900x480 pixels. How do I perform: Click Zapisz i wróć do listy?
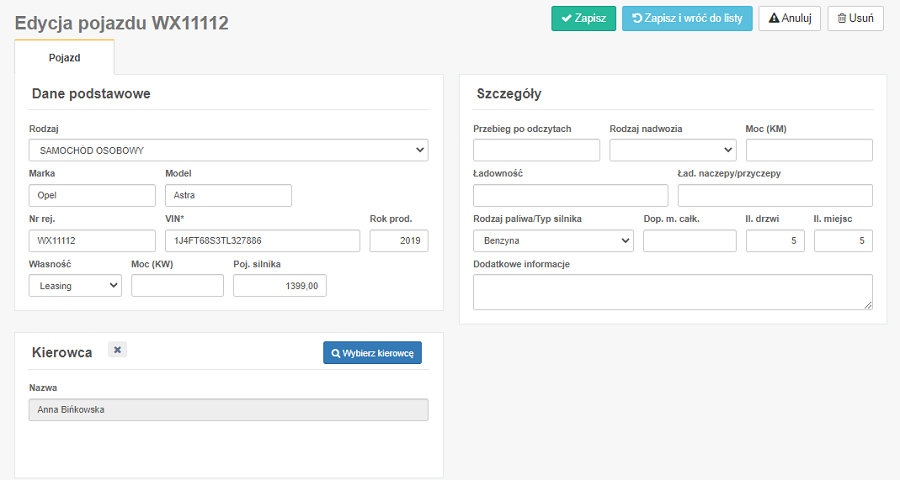(x=687, y=18)
